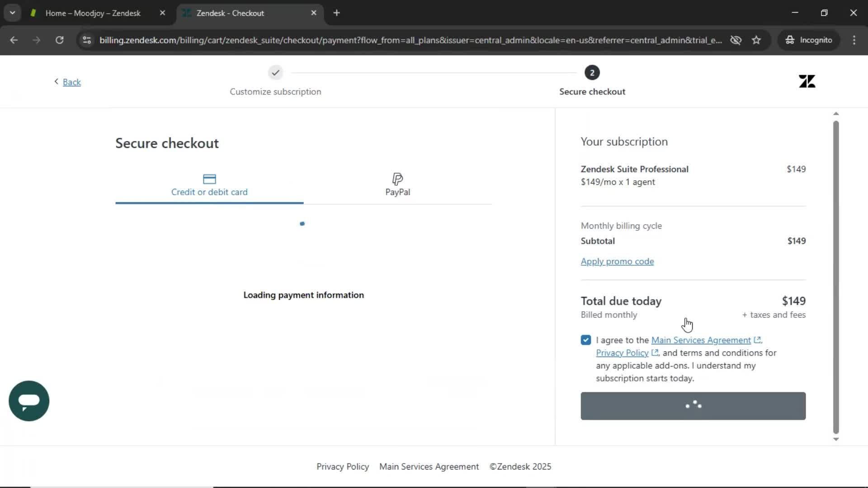Open Main Services Agreement link in agreement text
The height and width of the screenshot is (488, 868).
[701, 340]
